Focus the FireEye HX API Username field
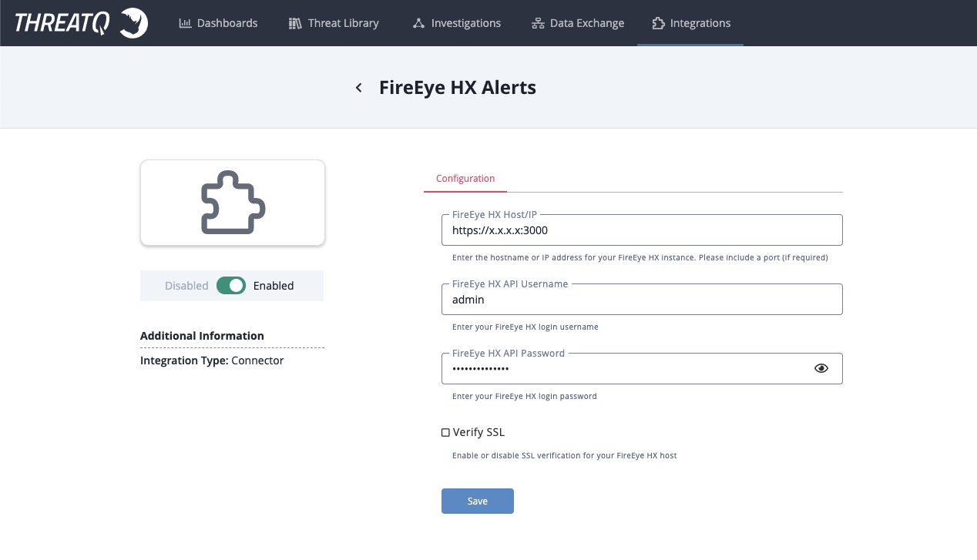 coord(642,299)
